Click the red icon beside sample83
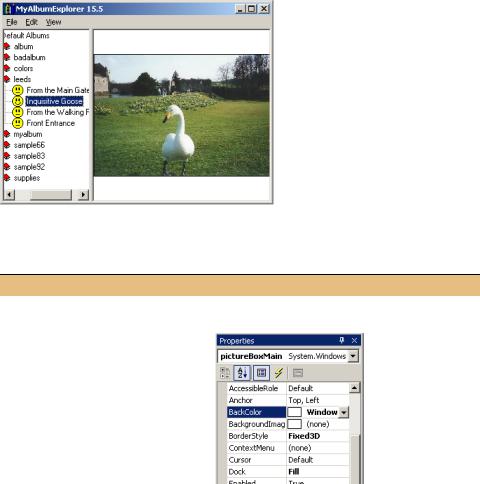Image resolution: width=480 pixels, height=484 pixels. [7, 156]
